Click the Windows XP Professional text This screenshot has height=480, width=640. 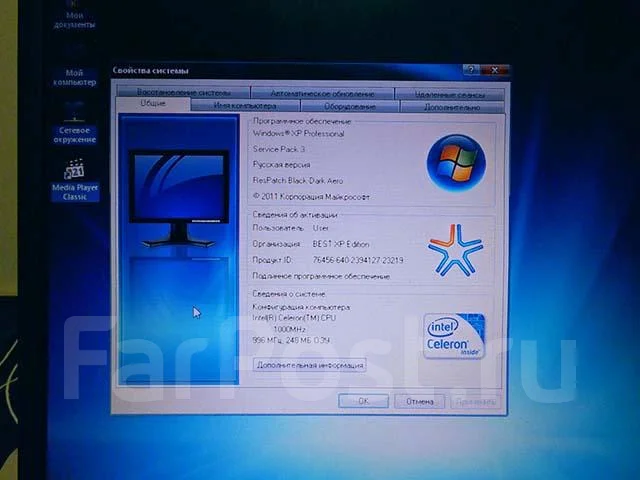[x=298, y=133]
